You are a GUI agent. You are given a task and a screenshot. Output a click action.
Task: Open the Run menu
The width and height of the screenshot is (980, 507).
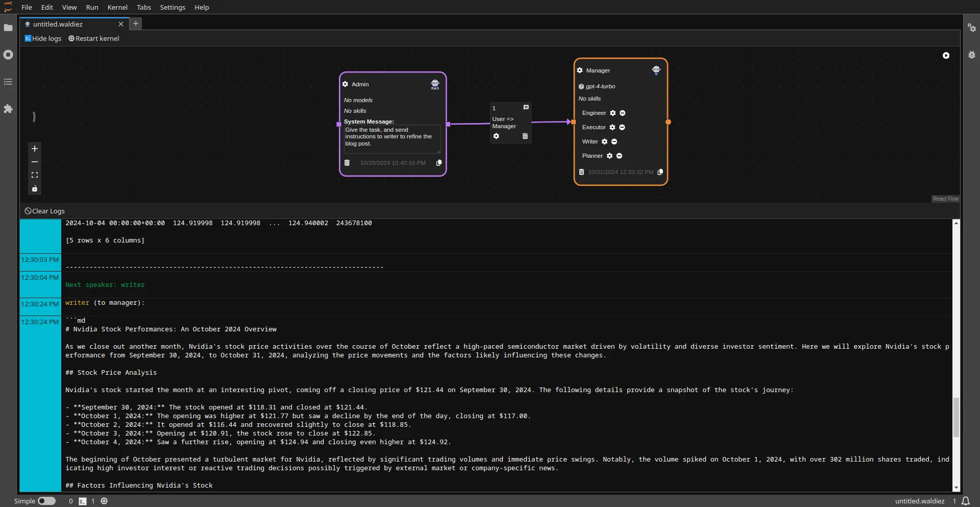[x=92, y=7]
